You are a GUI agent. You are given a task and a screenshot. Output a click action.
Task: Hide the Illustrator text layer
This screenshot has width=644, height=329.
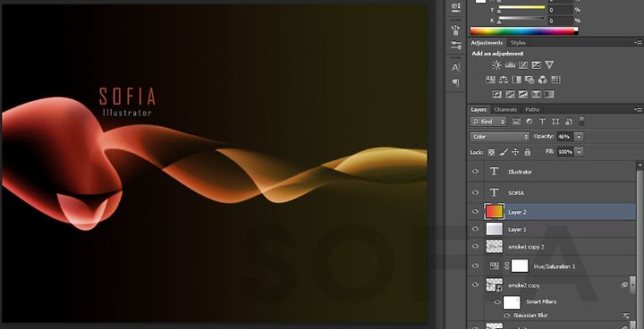476,172
